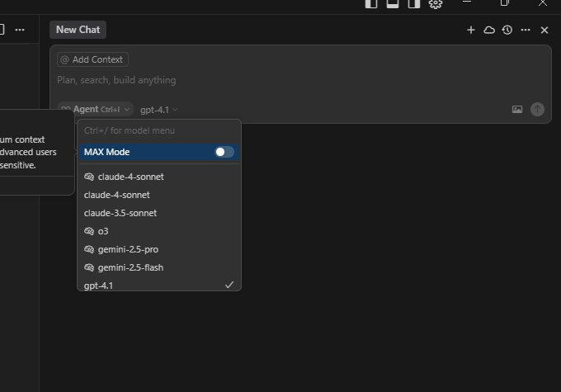Collapse the gpt-4.1 model dropdown
This screenshot has width=561, height=392.
[x=158, y=110]
